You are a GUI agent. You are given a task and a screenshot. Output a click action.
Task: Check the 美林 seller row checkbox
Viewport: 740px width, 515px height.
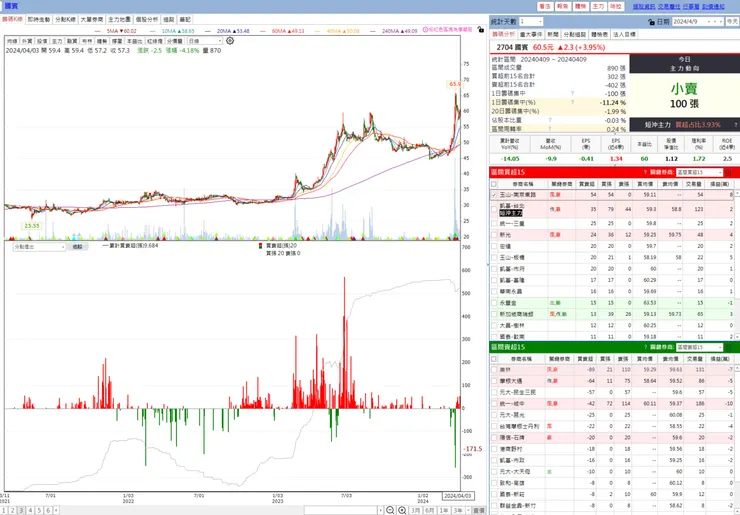(x=494, y=370)
